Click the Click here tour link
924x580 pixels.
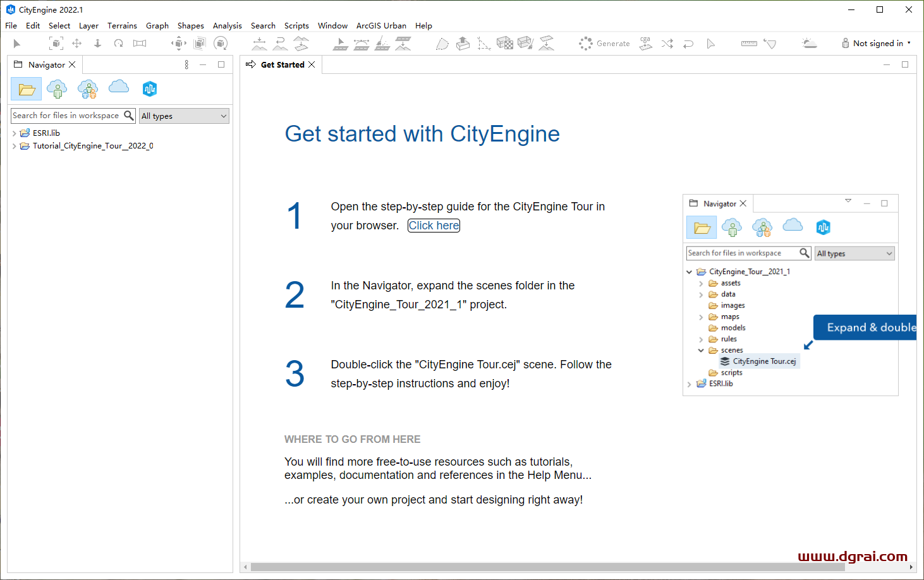434,226
